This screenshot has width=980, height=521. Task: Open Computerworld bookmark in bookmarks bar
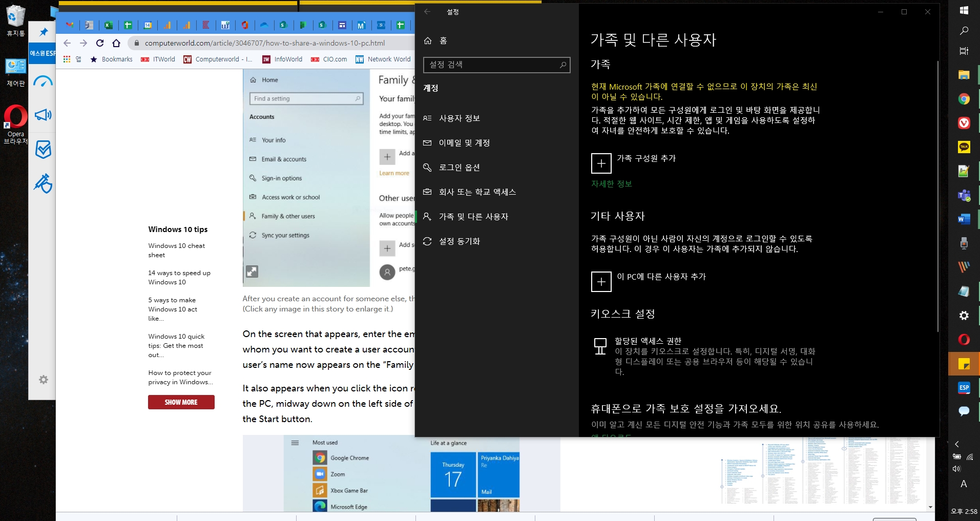pyautogui.click(x=218, y=59)
